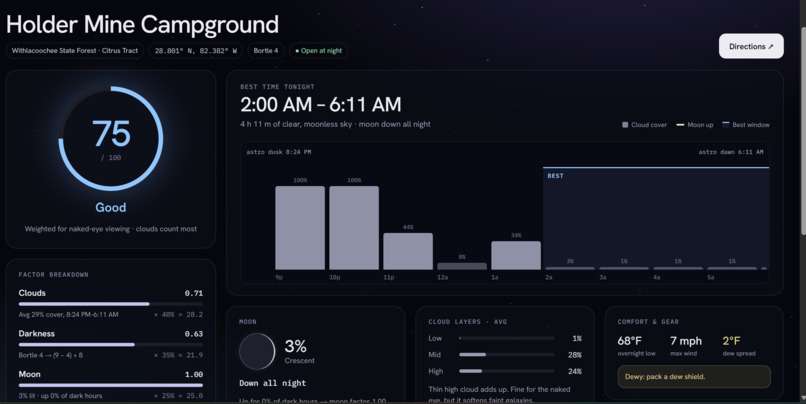Click the score ring showing 75
The height and width of the screenshot is (404, 806).
click(x=111, y=138)
